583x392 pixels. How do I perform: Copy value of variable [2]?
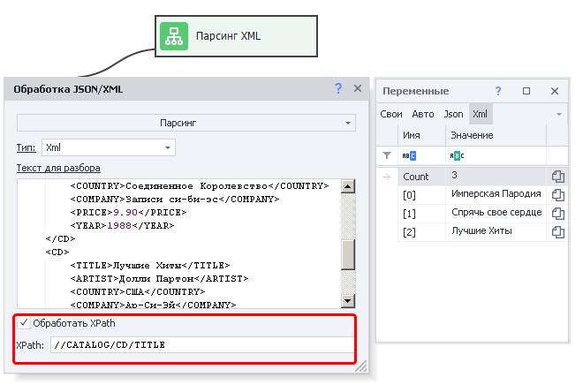coord(557,231)
